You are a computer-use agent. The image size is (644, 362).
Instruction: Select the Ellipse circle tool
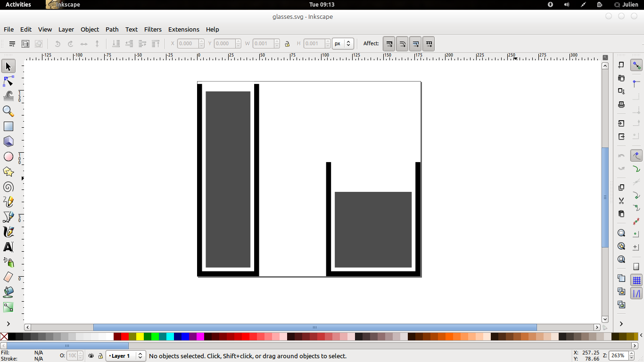point(8,156)
